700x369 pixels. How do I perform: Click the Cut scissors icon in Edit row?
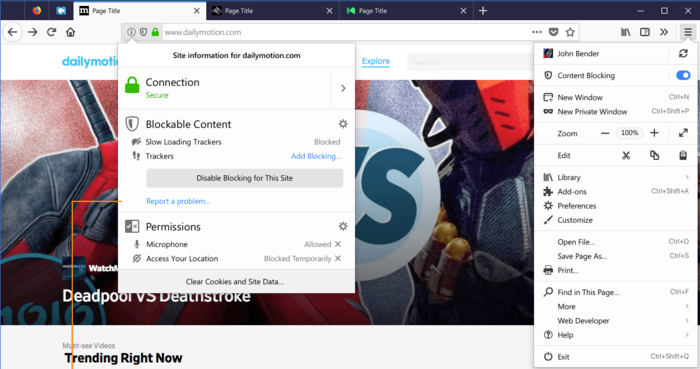[626, 155]
